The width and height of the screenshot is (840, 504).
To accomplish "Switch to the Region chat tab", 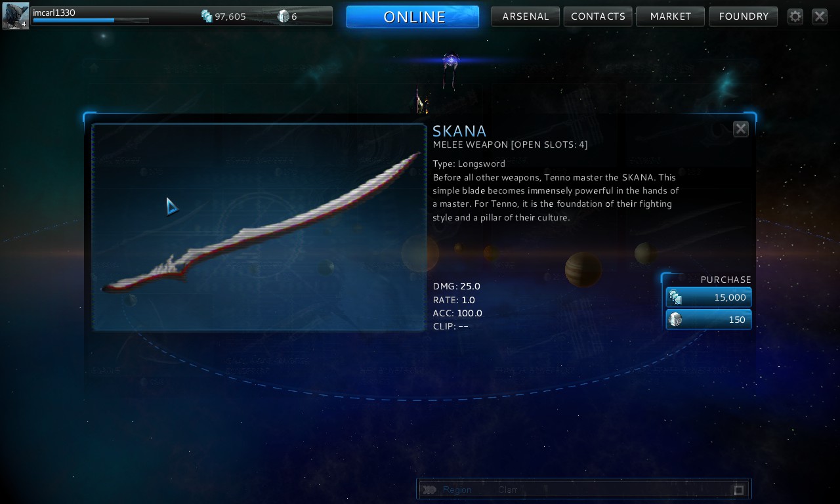I will pyautogui.click(x=457, y=490).
